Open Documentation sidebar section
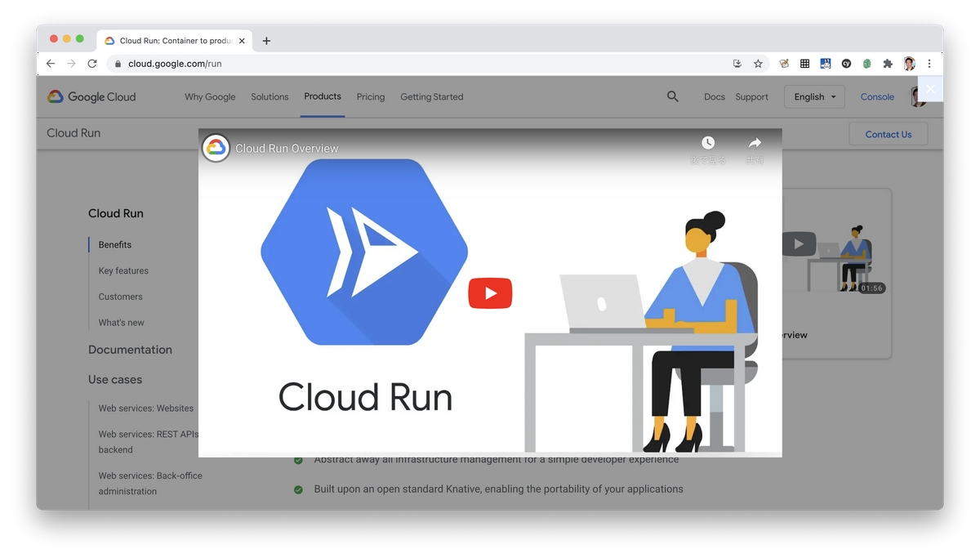Image resolution: width=980 pixels, height=558 pixels. (x=130, y=350)
